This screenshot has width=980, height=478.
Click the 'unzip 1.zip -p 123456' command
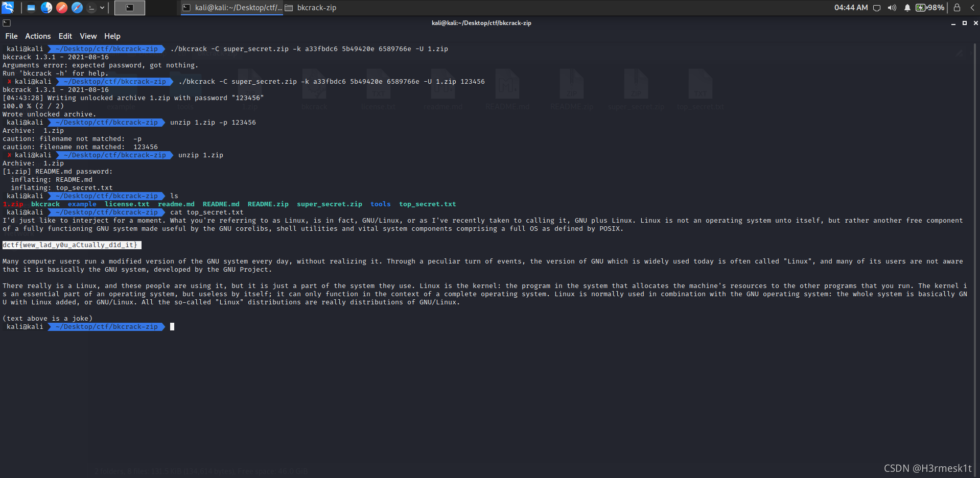point(213,123)
